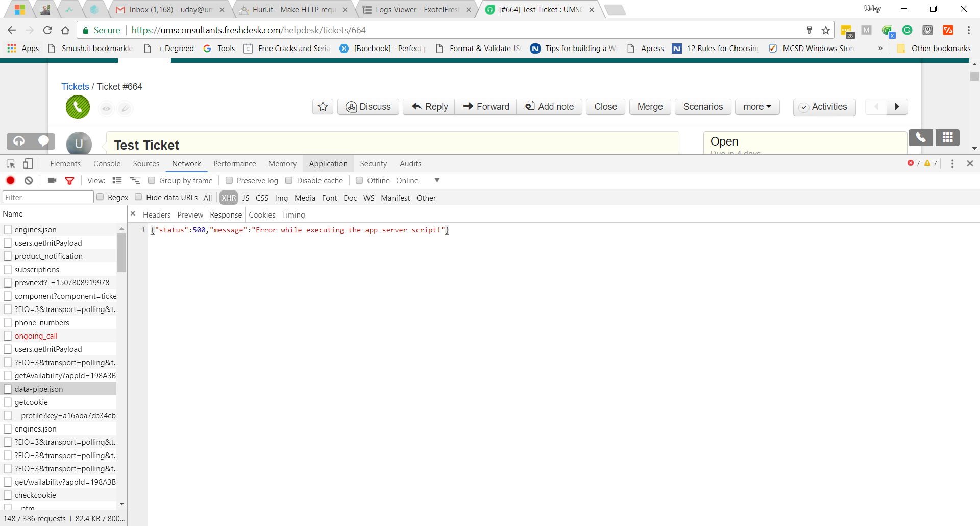Switch to large request rows view
This screenshot has width=980, height=526.
tap(117, 180)
